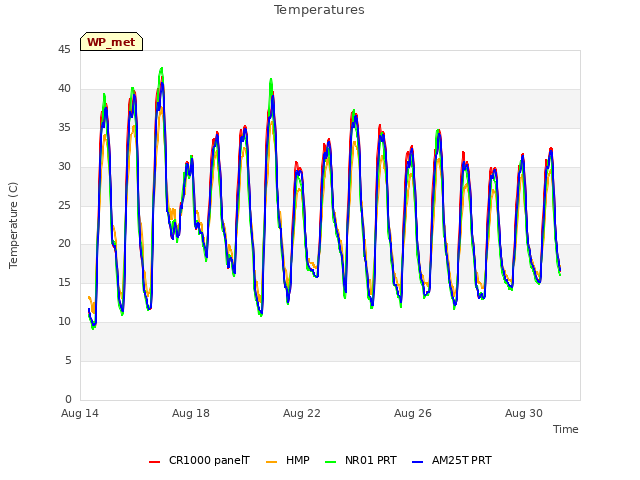The image size is (640, 480).
Task: Click the 35 y-axis tick value
Action: 64,127
